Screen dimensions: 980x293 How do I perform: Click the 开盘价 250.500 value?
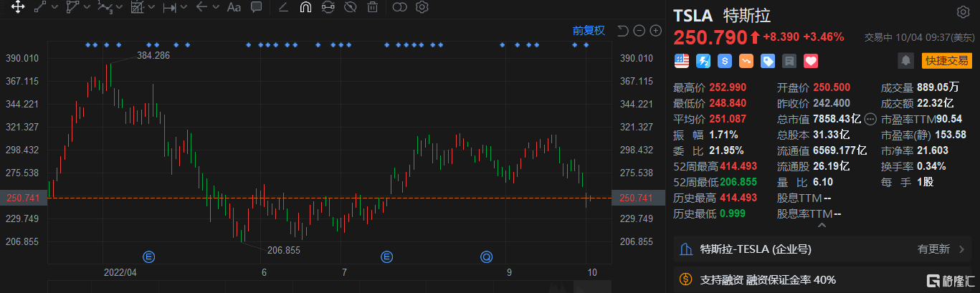tap(832, 87)
